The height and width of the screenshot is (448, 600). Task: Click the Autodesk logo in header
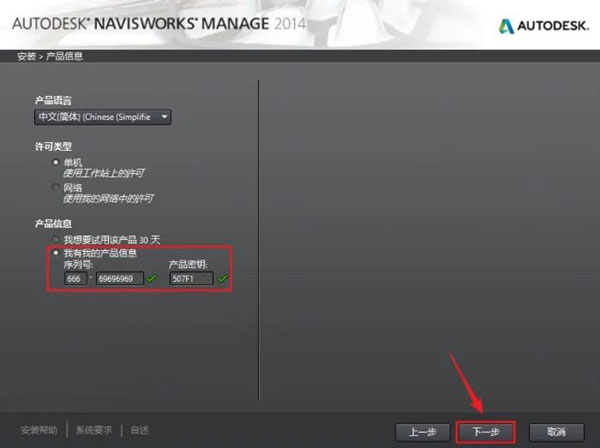tap(543, 26)
